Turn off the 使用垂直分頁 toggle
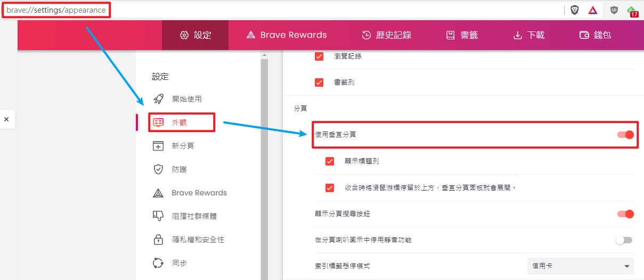 coord(625,135)
